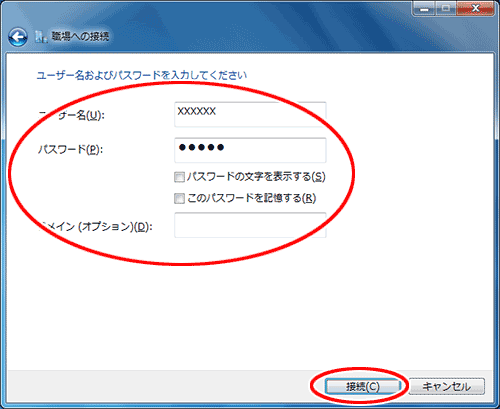Click the 職場への接続 title text
This screenshot has height=409, width=500.
(x=80, y=36)
